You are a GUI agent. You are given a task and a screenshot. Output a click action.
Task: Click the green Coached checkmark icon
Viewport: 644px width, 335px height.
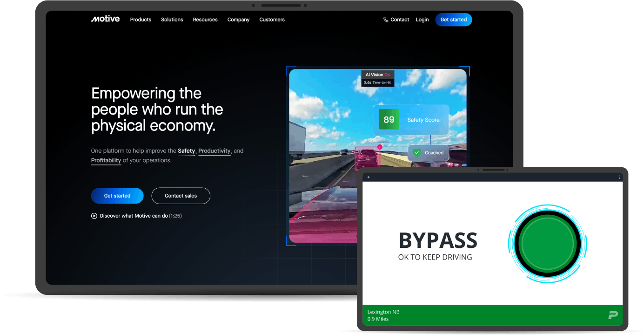coord(416,153)
